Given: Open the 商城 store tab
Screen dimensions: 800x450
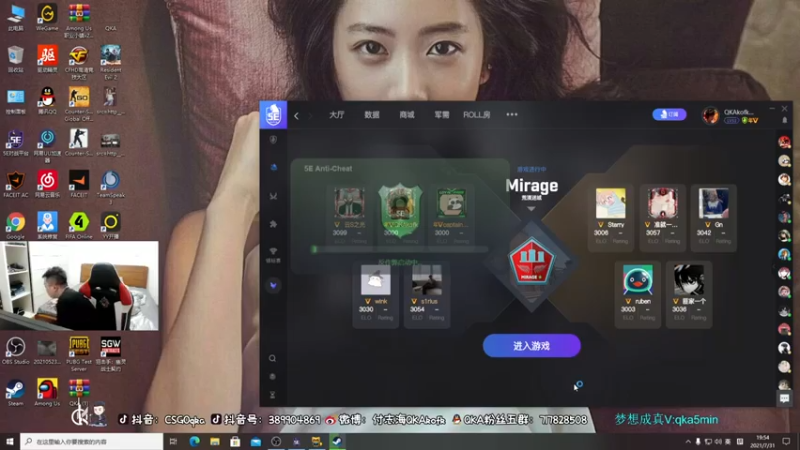Looking at the screenshot, I should (x=407, y=115).
